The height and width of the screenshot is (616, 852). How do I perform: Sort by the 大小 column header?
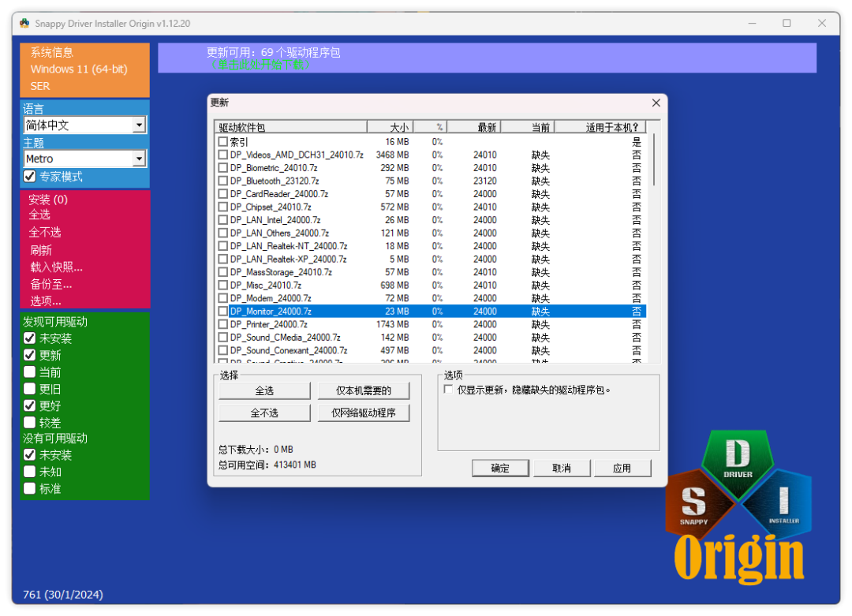pos(390,127)
